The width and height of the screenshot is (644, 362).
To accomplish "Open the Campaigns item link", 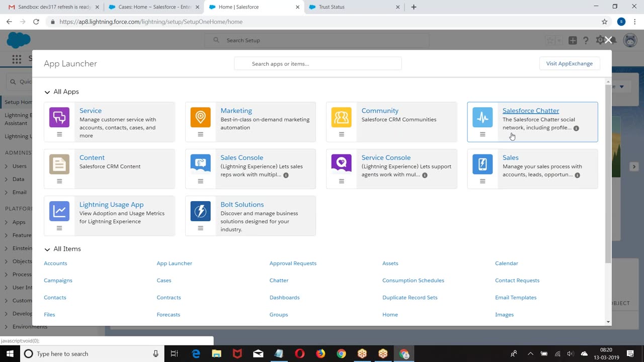I will click(58, 281).
